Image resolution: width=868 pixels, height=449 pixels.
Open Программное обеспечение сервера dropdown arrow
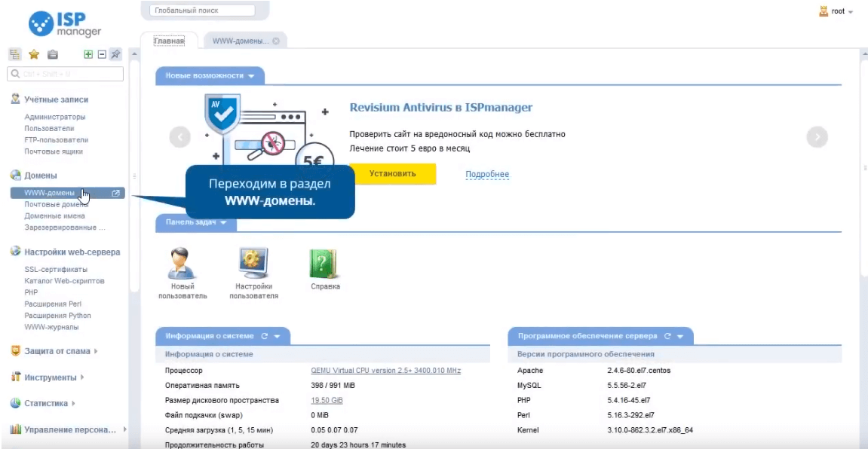click(680, 336)
